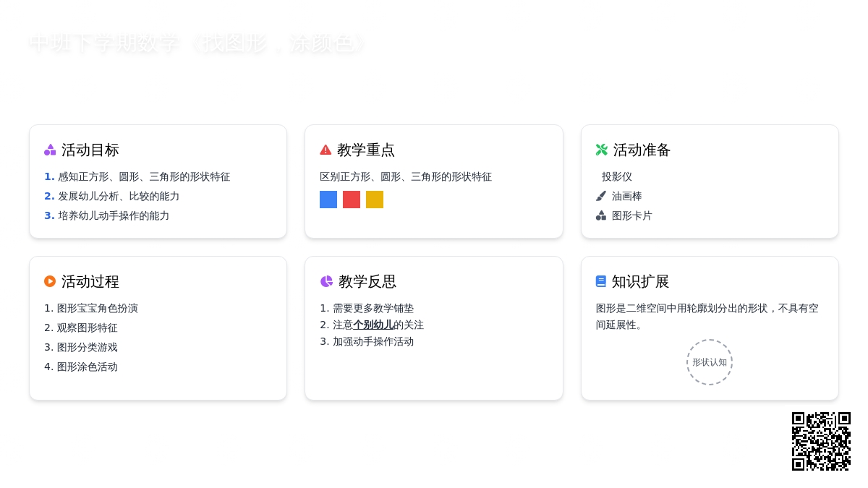Click the blue book icon beside 知识扩展
This screenshot has width=868, height=488.
601,281
